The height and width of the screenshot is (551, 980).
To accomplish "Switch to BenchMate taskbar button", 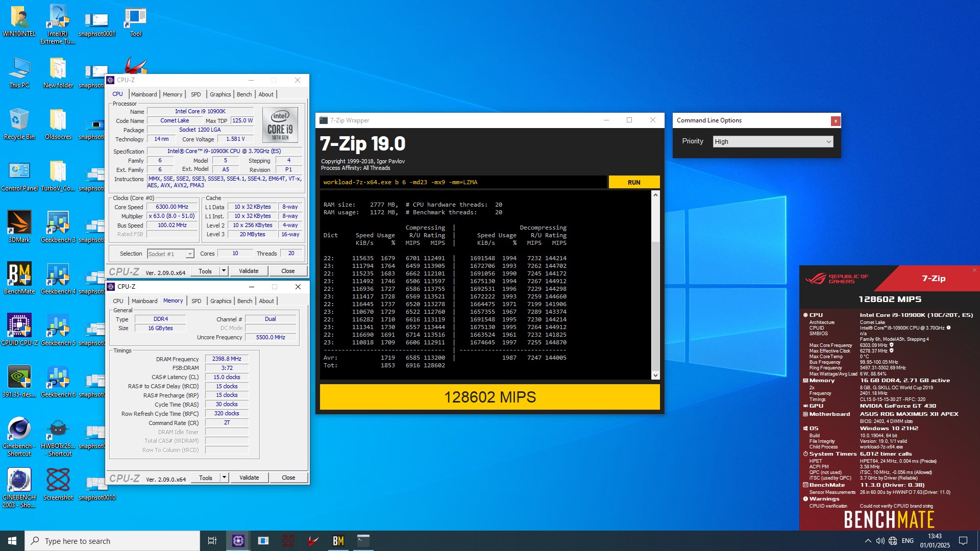I will [338, 541].
